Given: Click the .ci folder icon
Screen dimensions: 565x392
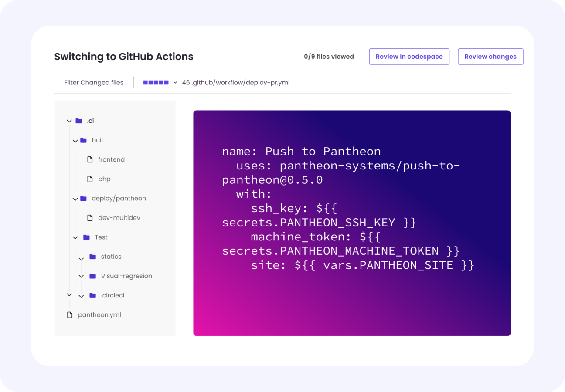Looking at the screenshot, I should (78, 121).
